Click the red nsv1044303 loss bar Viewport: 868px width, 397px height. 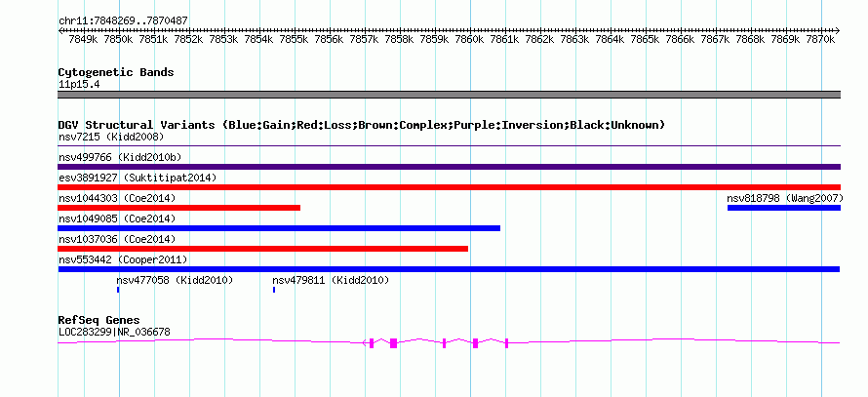pyautogui.click(x=178, y=208)
